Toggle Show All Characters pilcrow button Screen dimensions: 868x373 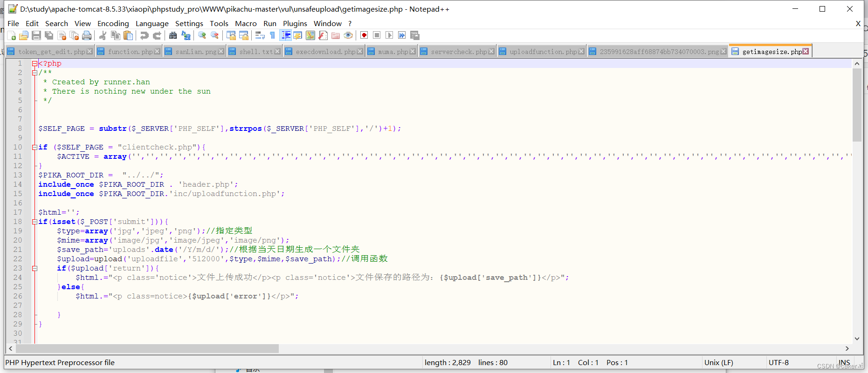[x=273, y=35]
